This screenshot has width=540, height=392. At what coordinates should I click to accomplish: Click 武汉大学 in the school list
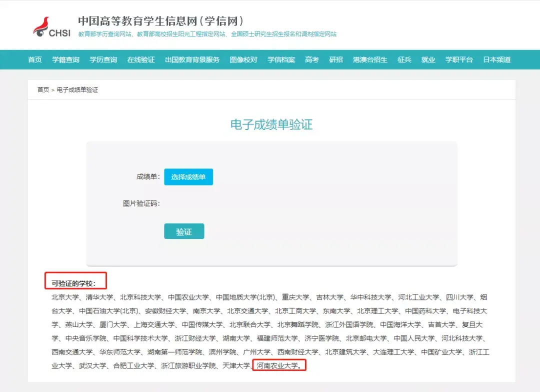[x=92, y=365]
